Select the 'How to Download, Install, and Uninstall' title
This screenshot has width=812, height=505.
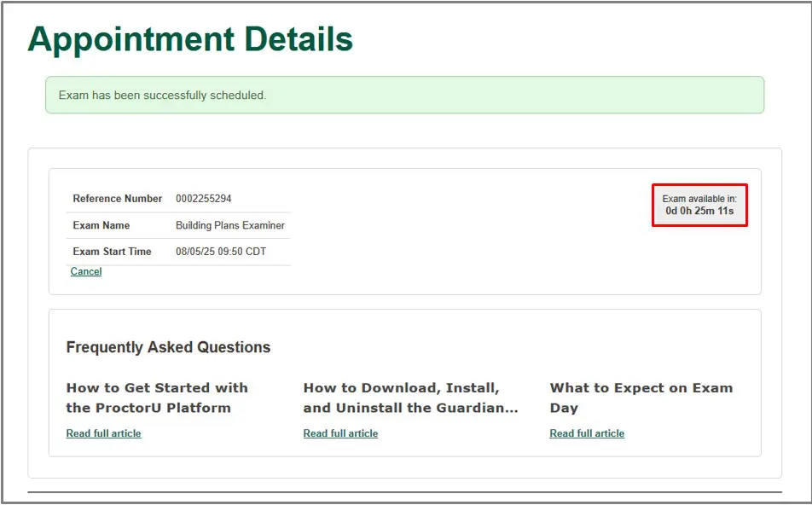pos(409,398)
